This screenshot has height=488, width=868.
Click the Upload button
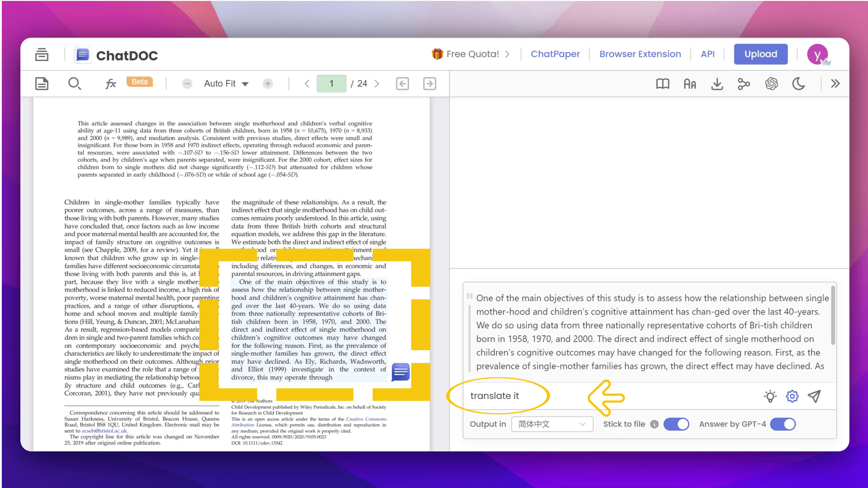pyautogui.click(x=761, y=54)
